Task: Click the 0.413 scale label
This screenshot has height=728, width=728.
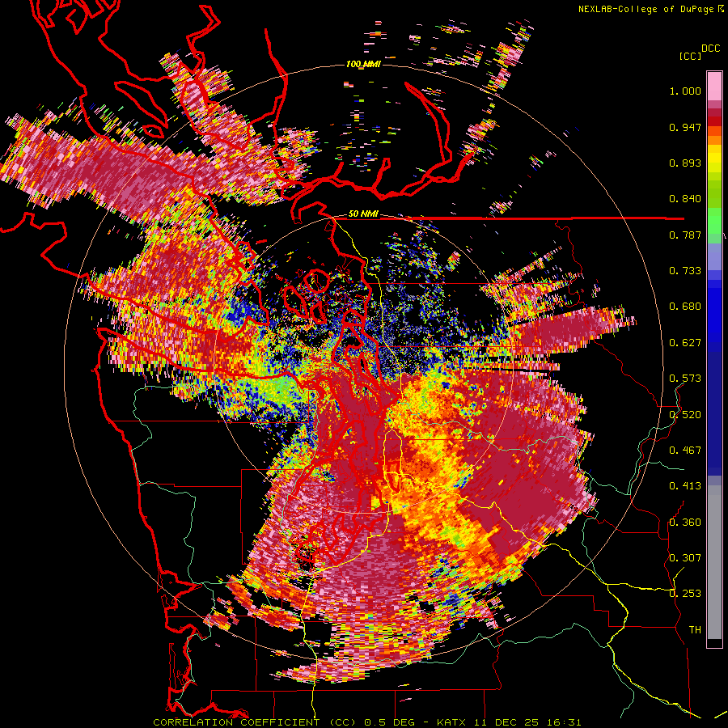Action: 685,486
